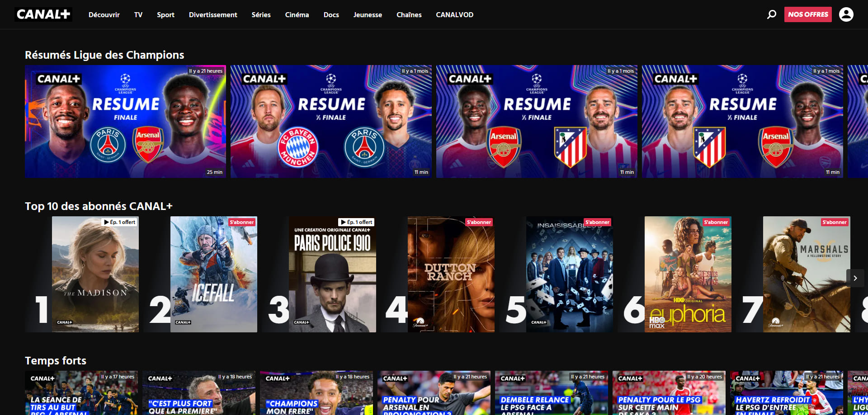Screen dimensions: 868x415
Task: Open The Madison poster ranked number 1
Action: point(95,275)
